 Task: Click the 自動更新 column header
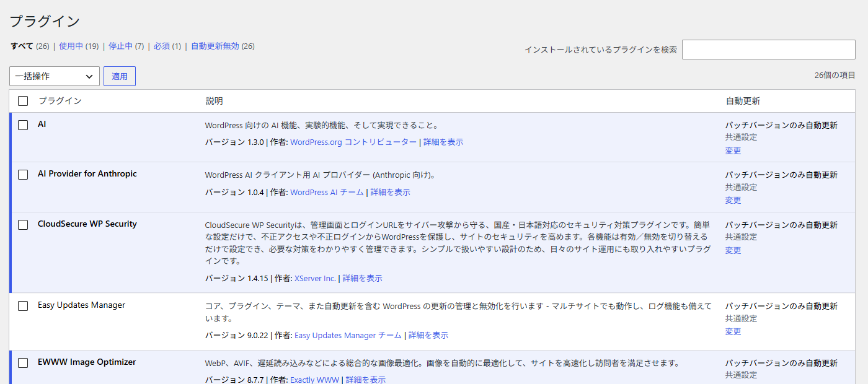pyautogui.click(x=743, y=101)
